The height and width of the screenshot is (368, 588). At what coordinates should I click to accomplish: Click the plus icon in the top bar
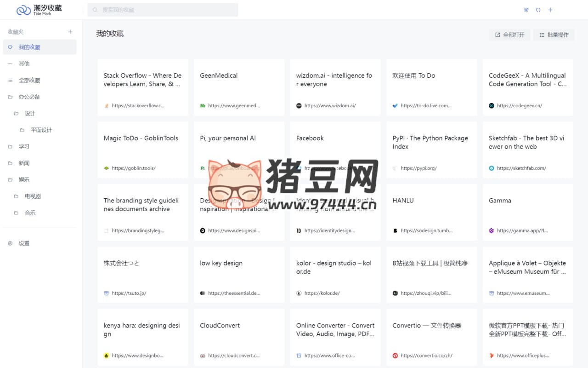coord(550,9)
